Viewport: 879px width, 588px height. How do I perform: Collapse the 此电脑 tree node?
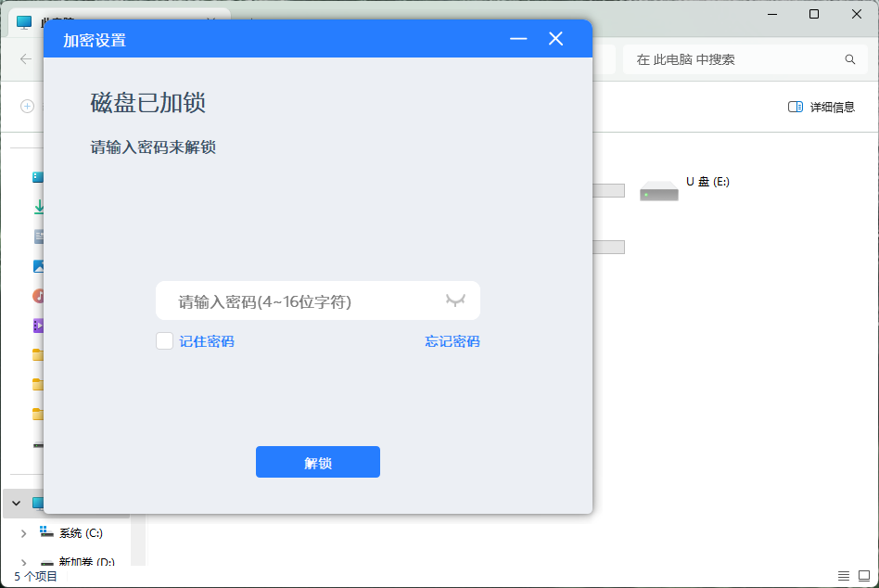tap(16, 503)
